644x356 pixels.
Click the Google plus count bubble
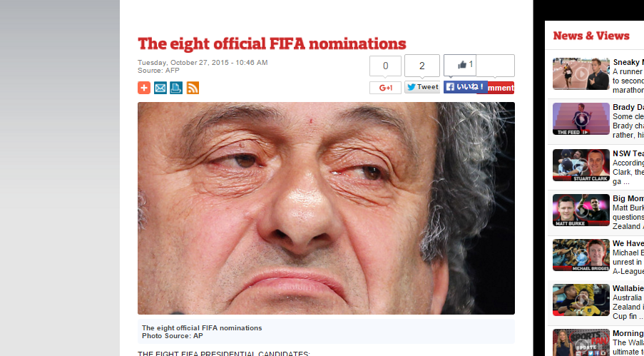click(x=385, y=66)
